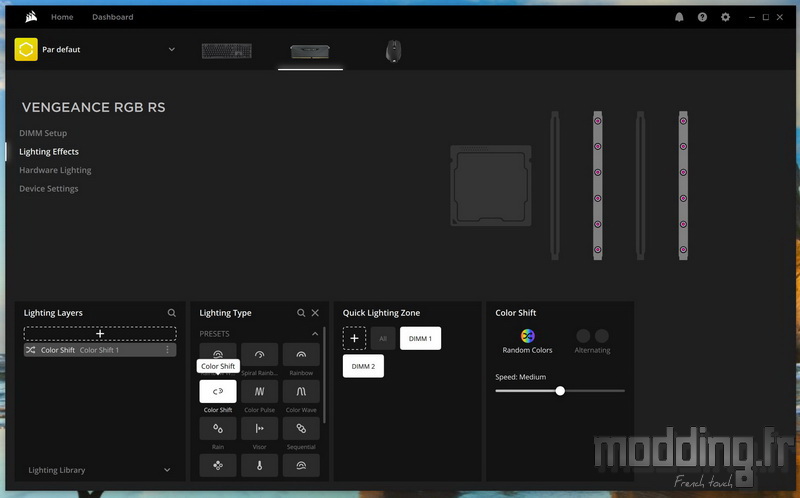Choose the Visor preset
Screen dimensions: 800x498
pos(259,429)
